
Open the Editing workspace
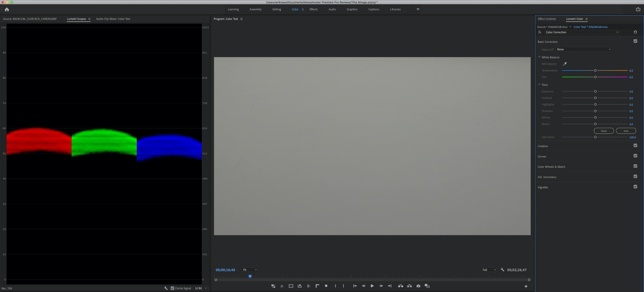click(277, 9)
